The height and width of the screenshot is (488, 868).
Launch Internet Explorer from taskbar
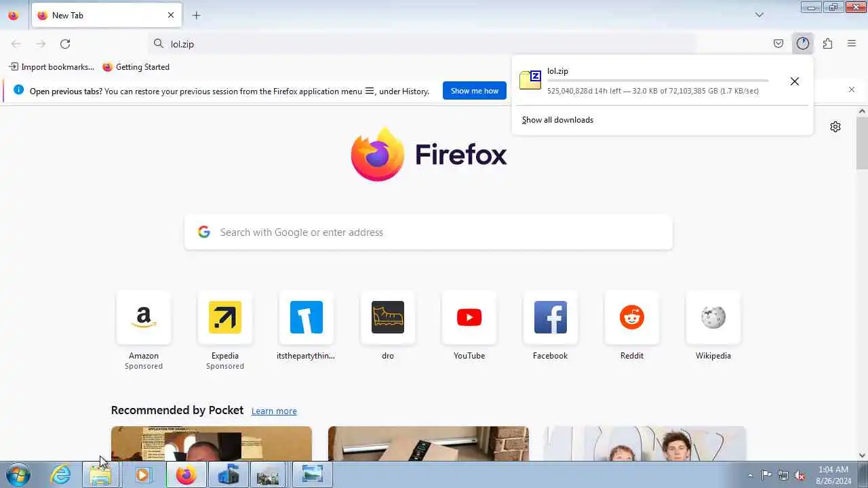point(60,475)
